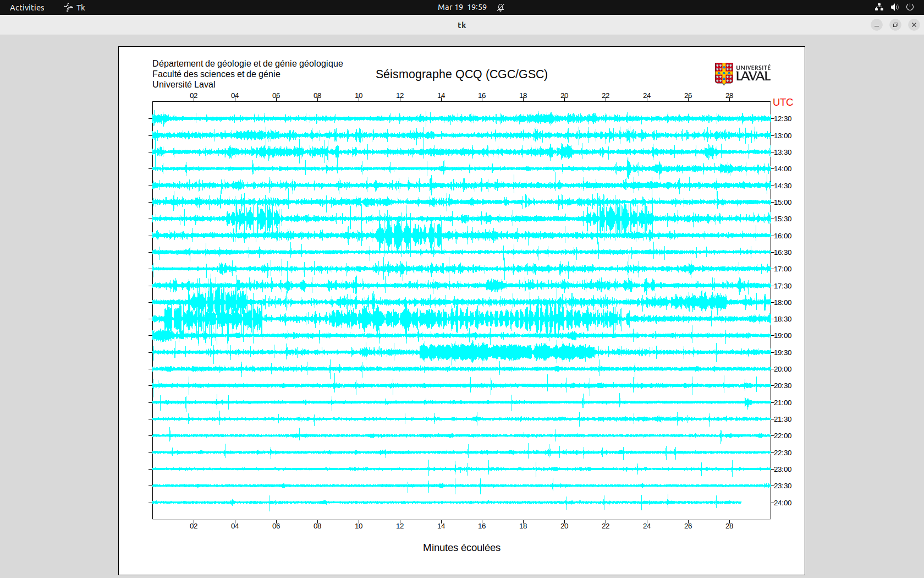Click the 24:00 time label
This screenshot has width=924, height=578.
click(x=783, y=503)
